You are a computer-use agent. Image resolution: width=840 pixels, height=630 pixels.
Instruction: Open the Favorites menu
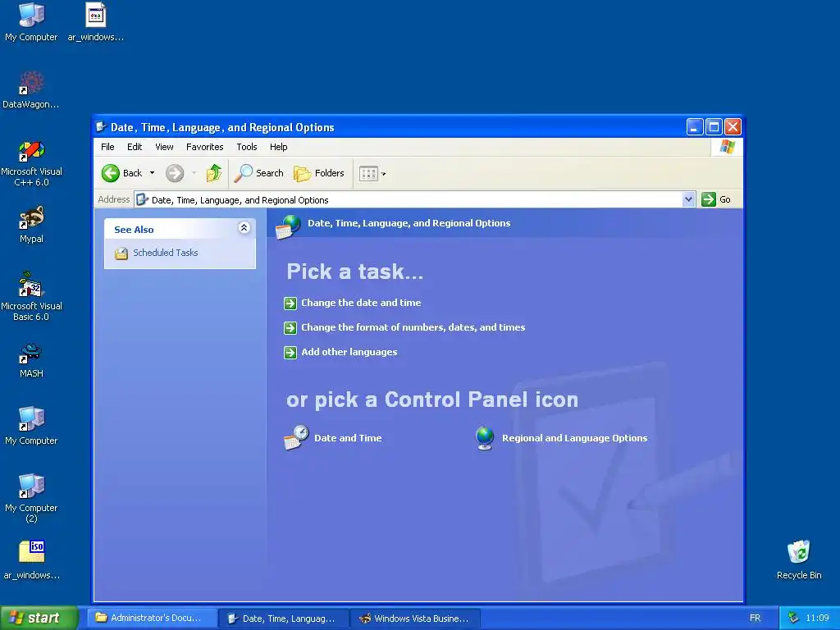tap(204, 147)
